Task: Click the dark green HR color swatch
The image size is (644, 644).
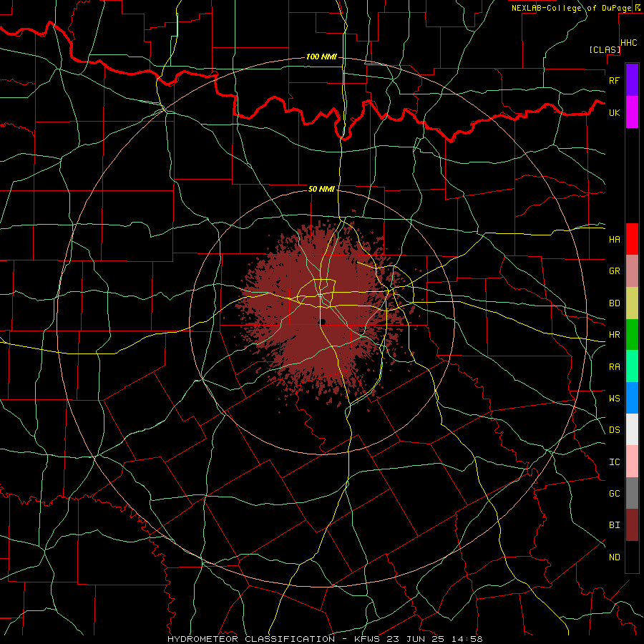Action: click(632, 335)
